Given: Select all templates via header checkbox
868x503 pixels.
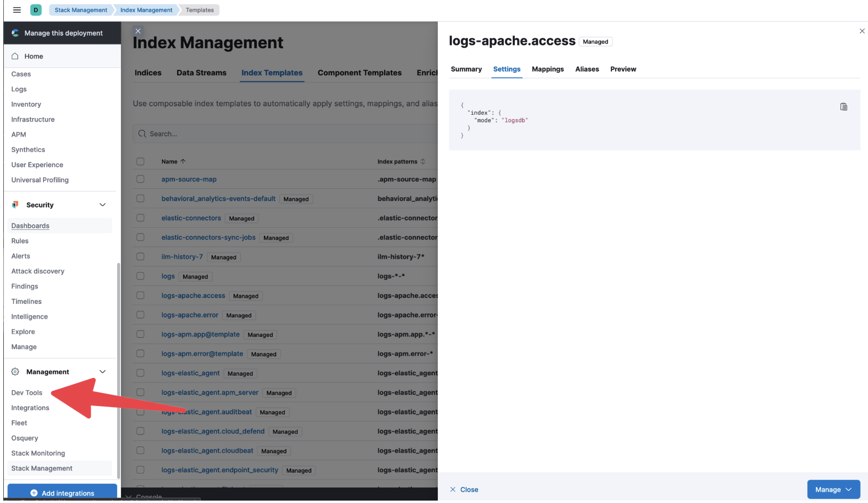Looking at the screenshot, I should click(140, 161).
